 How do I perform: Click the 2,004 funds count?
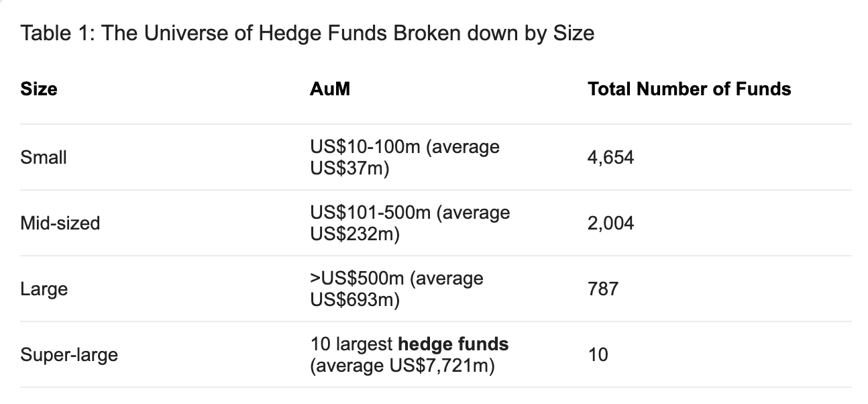tap(610, 223)
